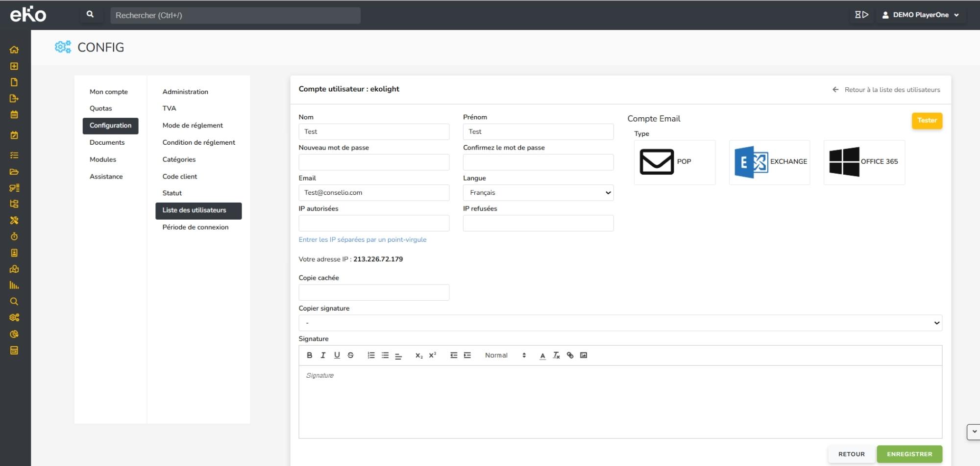Select EXCHANGE email account type
The image size is (980, 466).
tap(769, 162)
